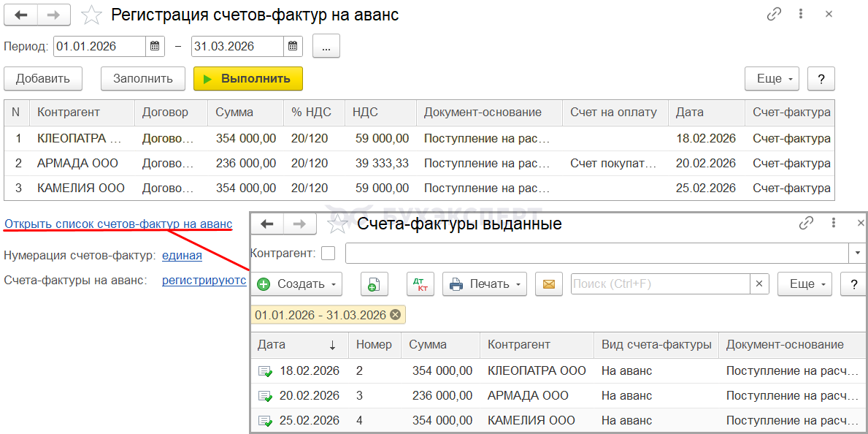Click the 18.02.2026 date in registration table
This screenshot has height=434, width=868.
coord(706,139)
